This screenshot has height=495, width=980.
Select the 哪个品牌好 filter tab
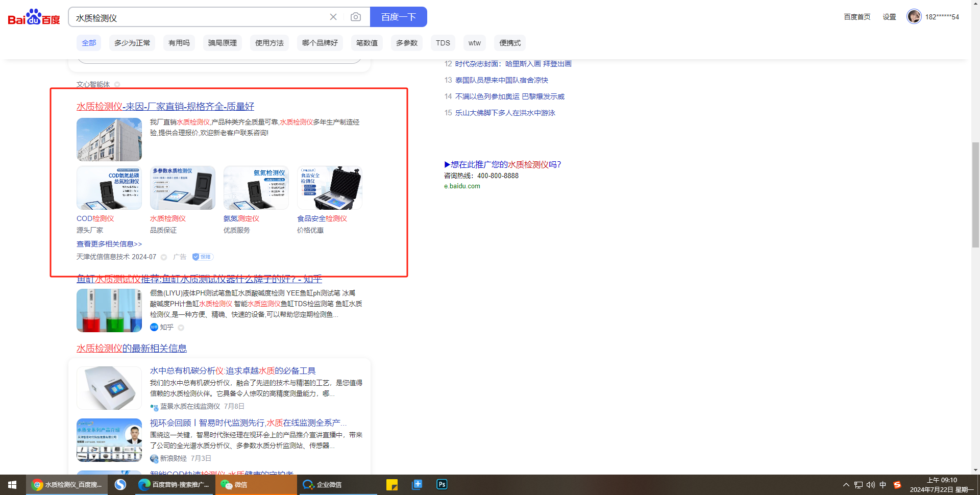320,43
